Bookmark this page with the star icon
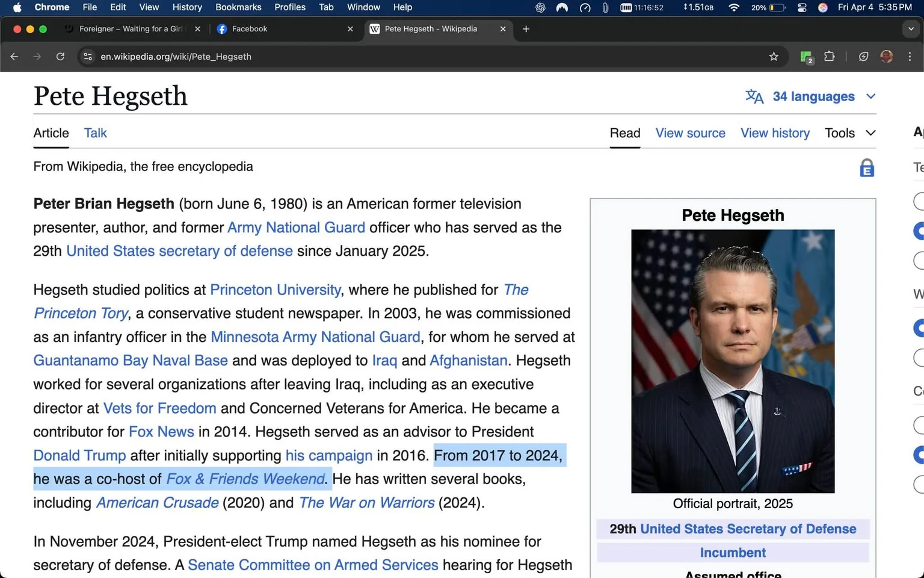 coord(774,57)
